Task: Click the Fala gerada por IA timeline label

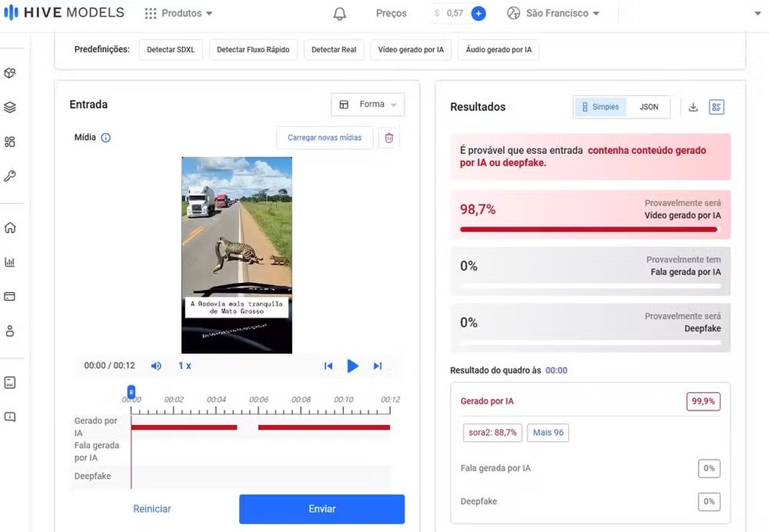Action: click(x=97, y=452)
